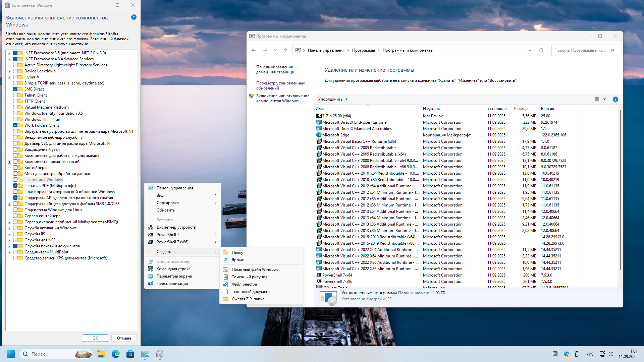
Task: Open Панель управления — домашняя страница link
Action: (x=277, y=69)
